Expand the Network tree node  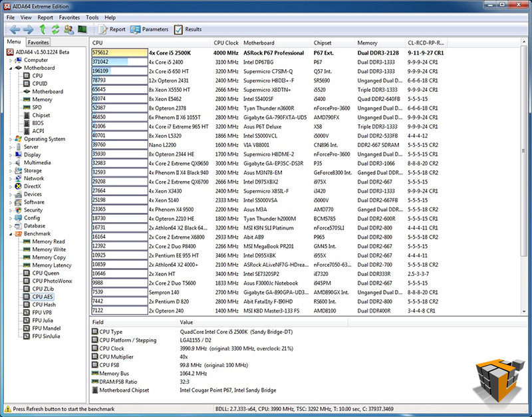tap(11, 178)
